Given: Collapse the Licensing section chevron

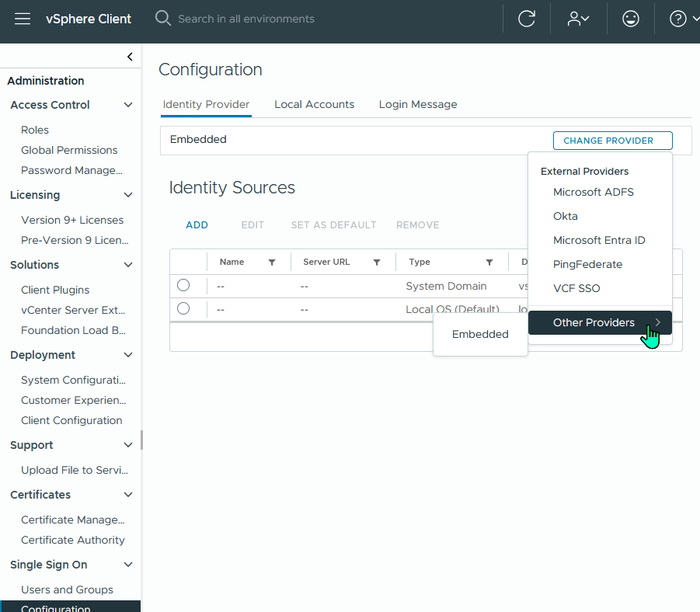Looking at the screenshot, I should (x=128, y=195).
